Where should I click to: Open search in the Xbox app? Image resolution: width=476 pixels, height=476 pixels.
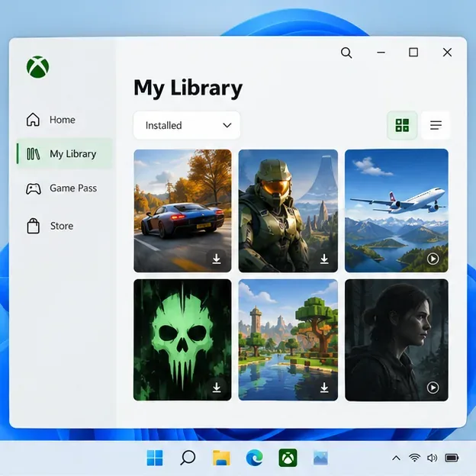point(346,53)
